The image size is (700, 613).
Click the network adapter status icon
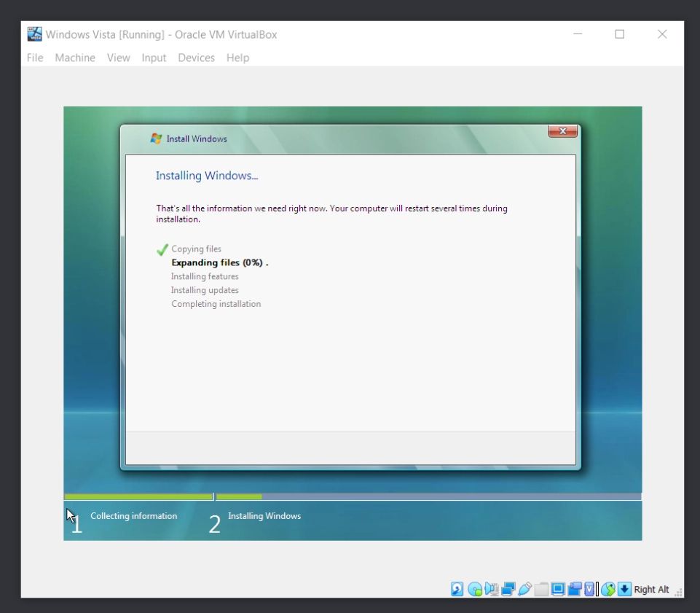[508, 589]
